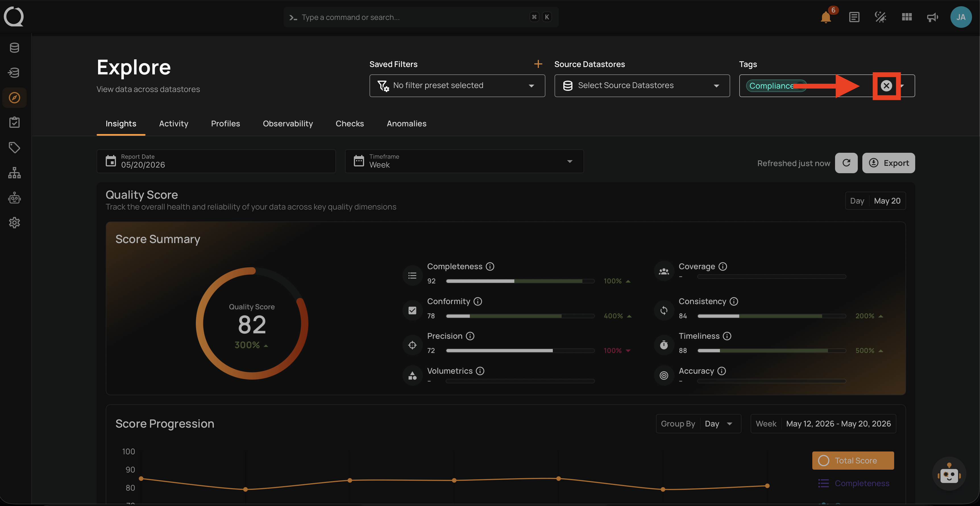This screenshot has width=980, height=506.
Task: Toggle the Completeness legend series
Action: pos(854,483)
